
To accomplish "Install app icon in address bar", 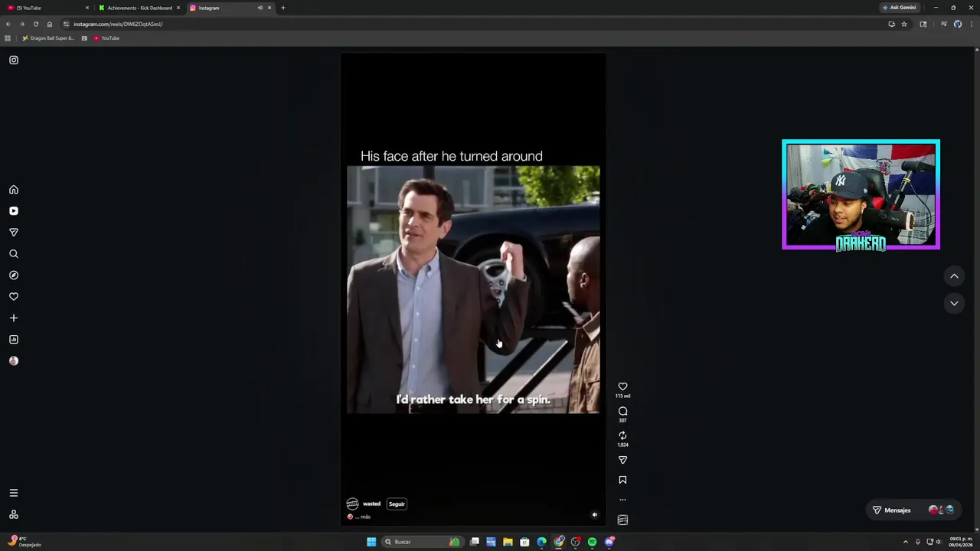I will [891, 24].
